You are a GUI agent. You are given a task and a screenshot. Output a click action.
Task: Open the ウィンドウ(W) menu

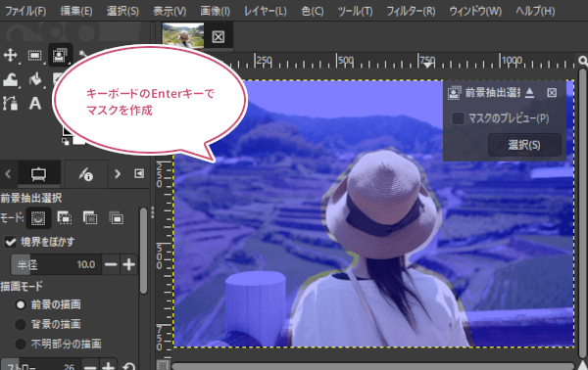475,11
